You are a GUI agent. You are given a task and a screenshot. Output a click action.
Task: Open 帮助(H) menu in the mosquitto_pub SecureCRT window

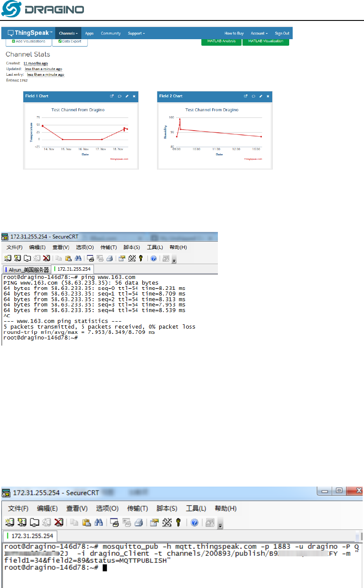[226, 508]
